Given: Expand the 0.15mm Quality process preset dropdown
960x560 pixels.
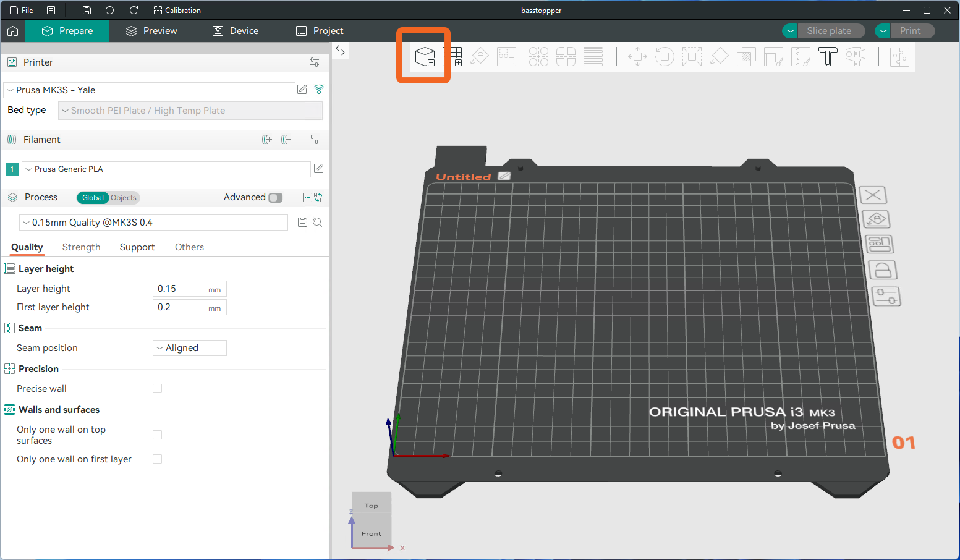Looking at the screenshot, I should click(154, 223).
